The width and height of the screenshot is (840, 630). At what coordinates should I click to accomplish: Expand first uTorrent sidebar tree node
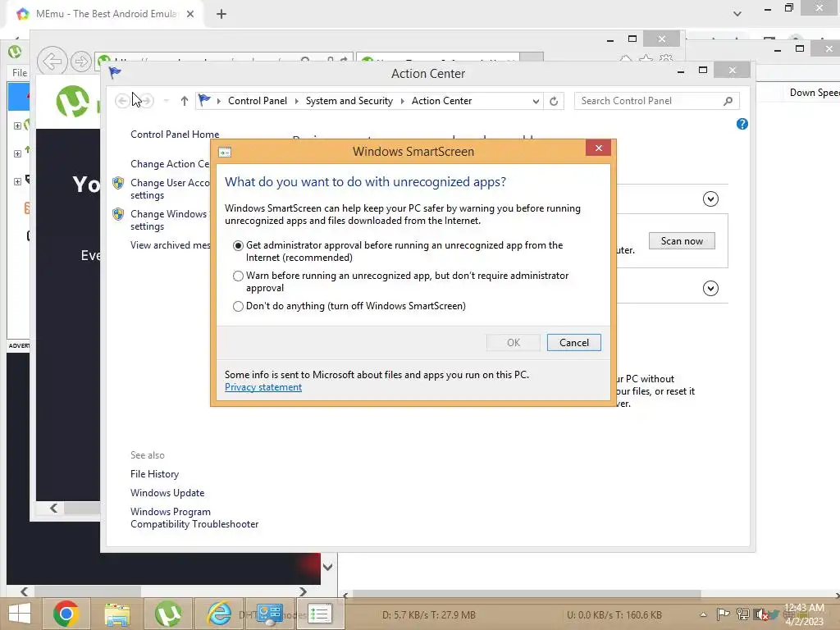pyautogui.click(x=17, y=126)
